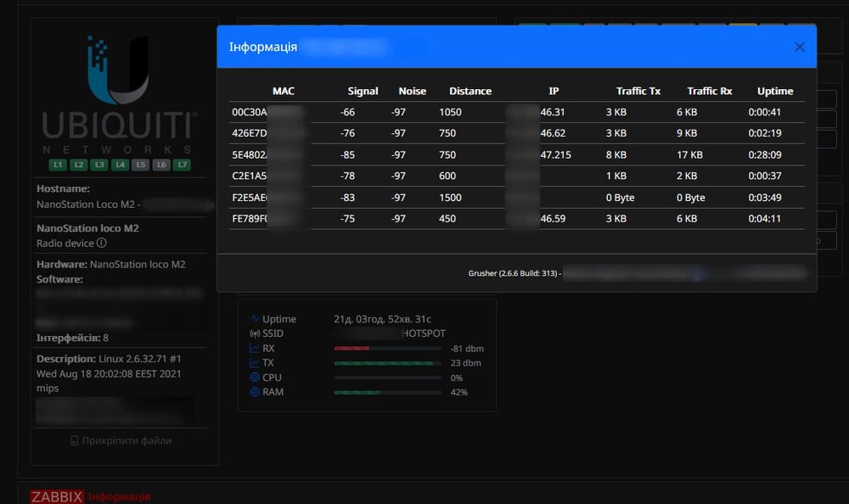Click the grey L5 interface badge
The image size is (849, 504).
tap(140, 165)
